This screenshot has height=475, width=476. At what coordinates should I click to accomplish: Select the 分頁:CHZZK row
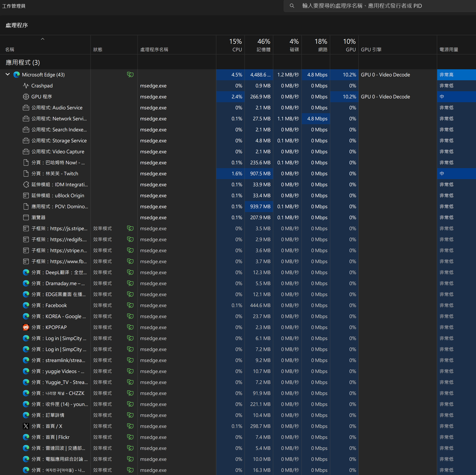pyautogui.click(x=238, y=393)
